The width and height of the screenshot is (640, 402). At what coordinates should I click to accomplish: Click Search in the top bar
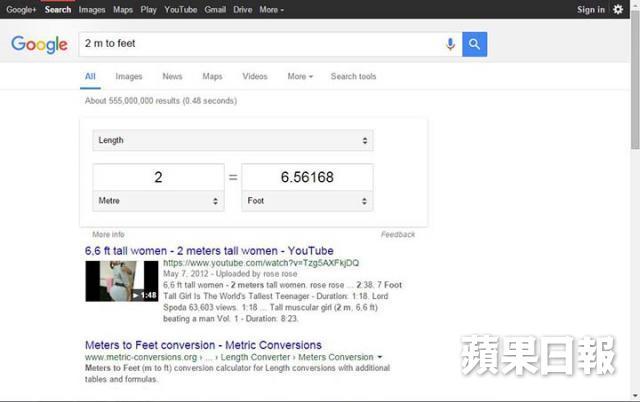58,9
